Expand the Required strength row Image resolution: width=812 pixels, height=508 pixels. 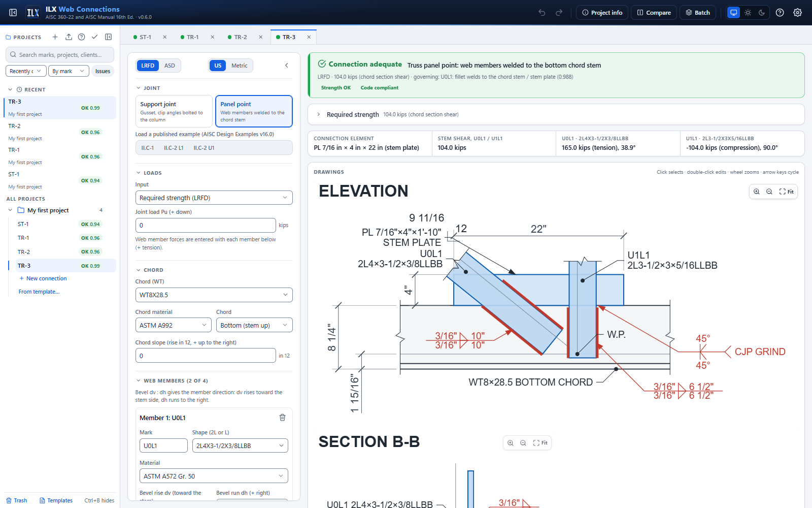556,114
